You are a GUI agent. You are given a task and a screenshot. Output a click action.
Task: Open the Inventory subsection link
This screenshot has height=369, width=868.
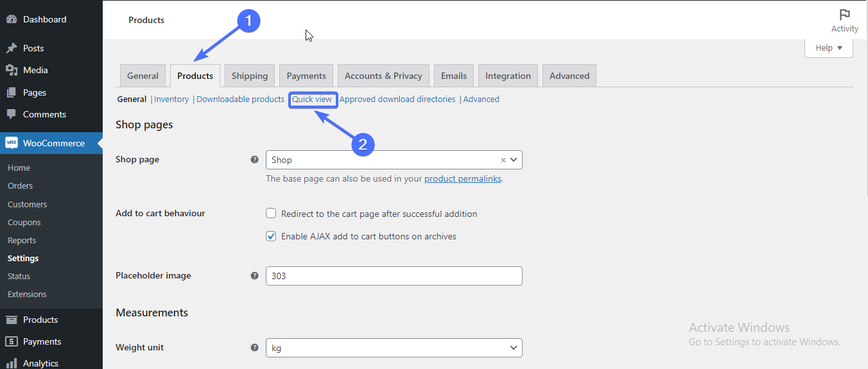click(x=171, y=99)
